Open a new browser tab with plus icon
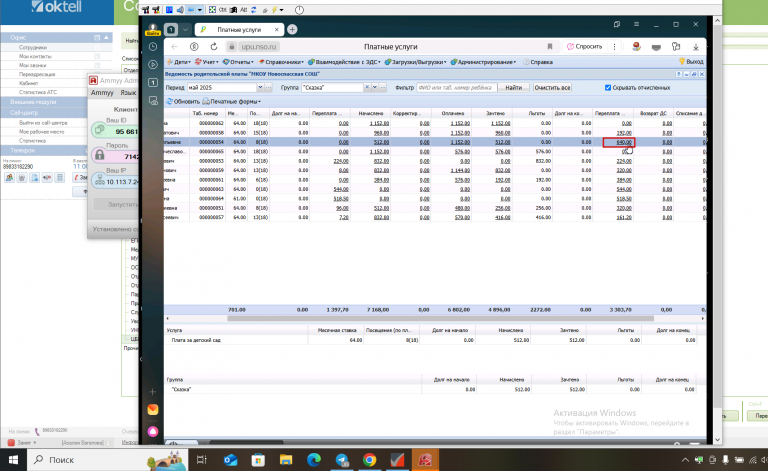Screen dimensions: 768x471 click(x=292, y=29)
